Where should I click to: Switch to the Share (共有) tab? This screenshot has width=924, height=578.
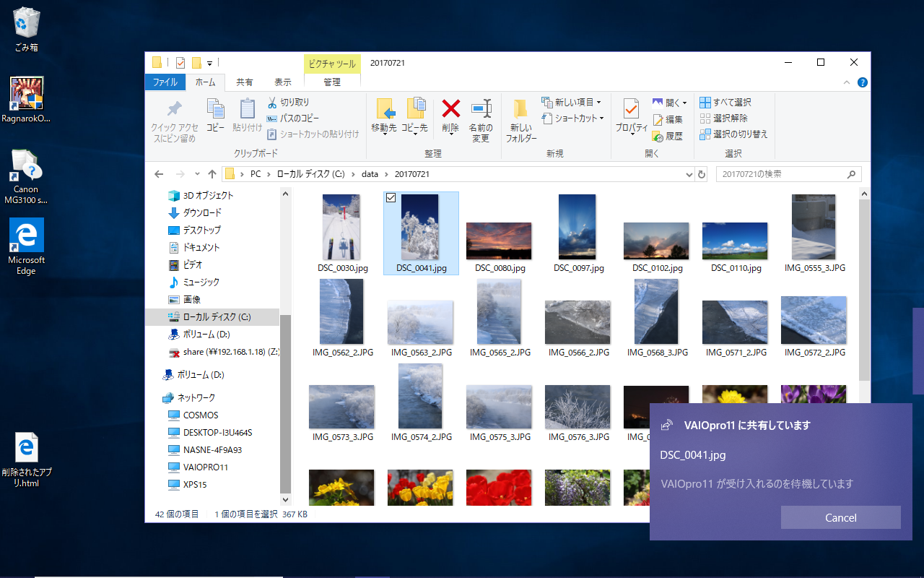coord(245,82)
